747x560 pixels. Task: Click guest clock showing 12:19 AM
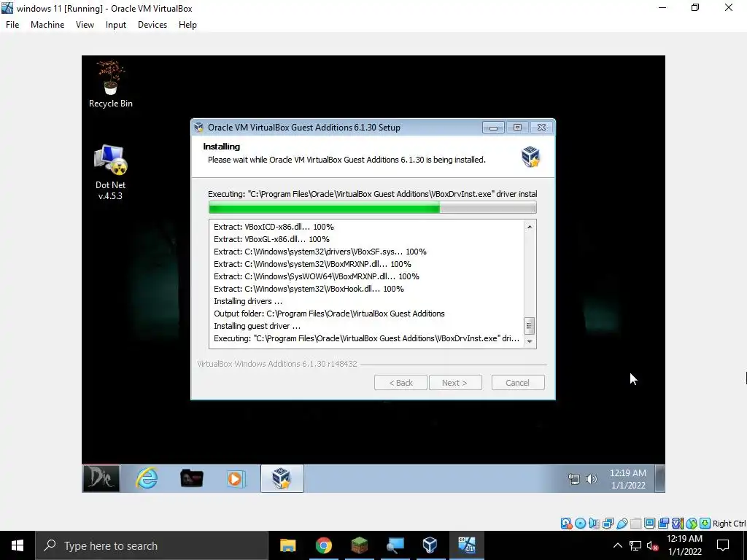(628, 472)
